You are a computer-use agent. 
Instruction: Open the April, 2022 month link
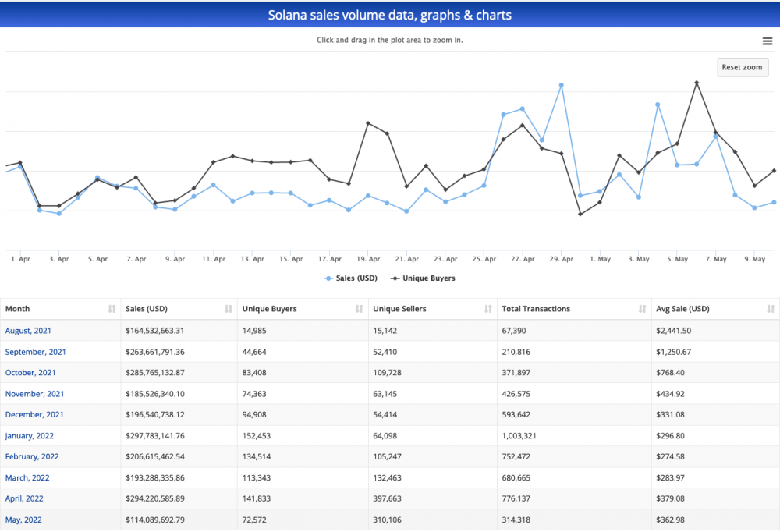point(24,498)
